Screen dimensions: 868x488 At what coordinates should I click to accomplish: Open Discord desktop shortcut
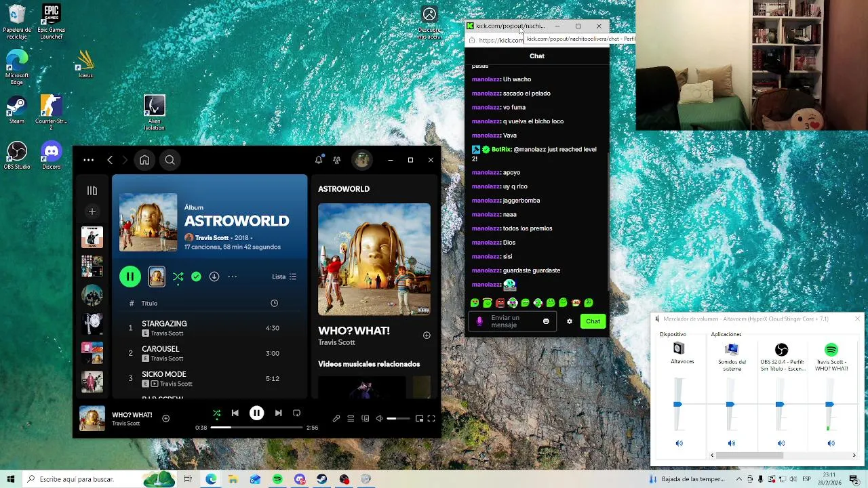[52, 156]
